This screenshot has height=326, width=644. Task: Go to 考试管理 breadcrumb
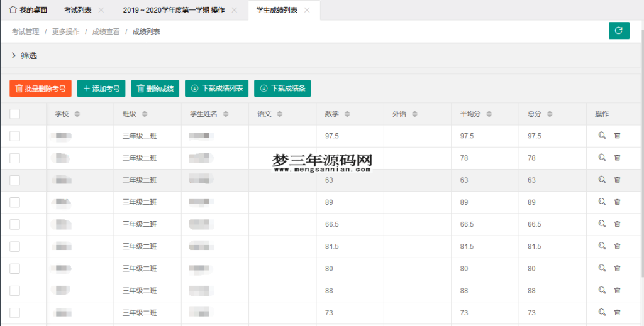click(x=25, y=31)
